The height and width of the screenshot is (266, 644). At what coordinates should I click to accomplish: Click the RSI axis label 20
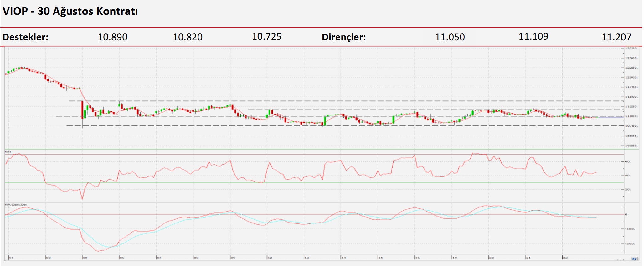point(628,189)
